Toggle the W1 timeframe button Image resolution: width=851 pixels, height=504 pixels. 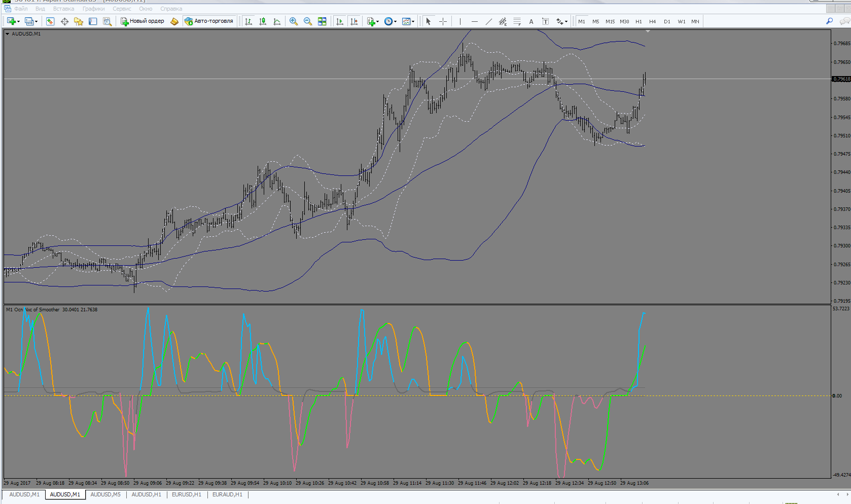coord(681,21)
